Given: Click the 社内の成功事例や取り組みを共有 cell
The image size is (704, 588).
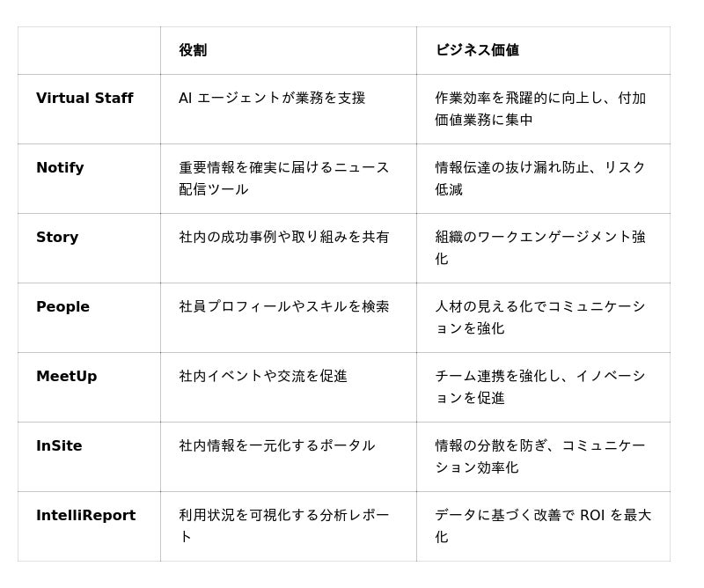Looking at the screenshot, I should click(x=283, y=238).
